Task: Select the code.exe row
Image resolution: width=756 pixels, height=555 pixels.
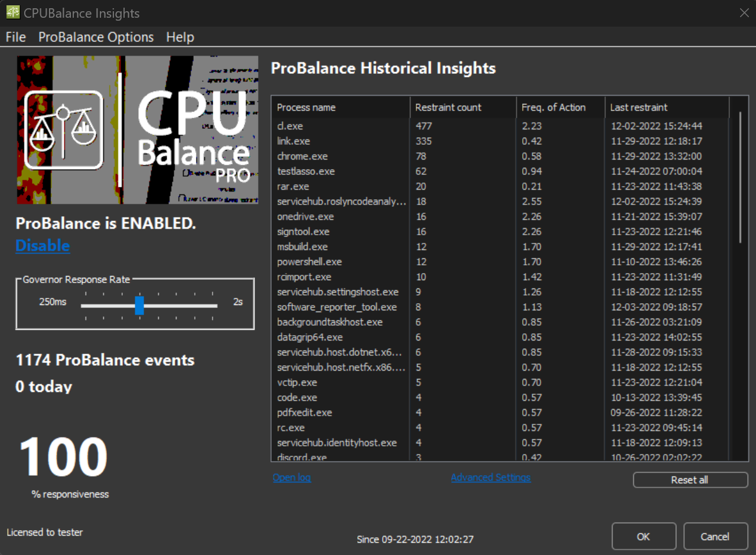Action: point(500,397)
